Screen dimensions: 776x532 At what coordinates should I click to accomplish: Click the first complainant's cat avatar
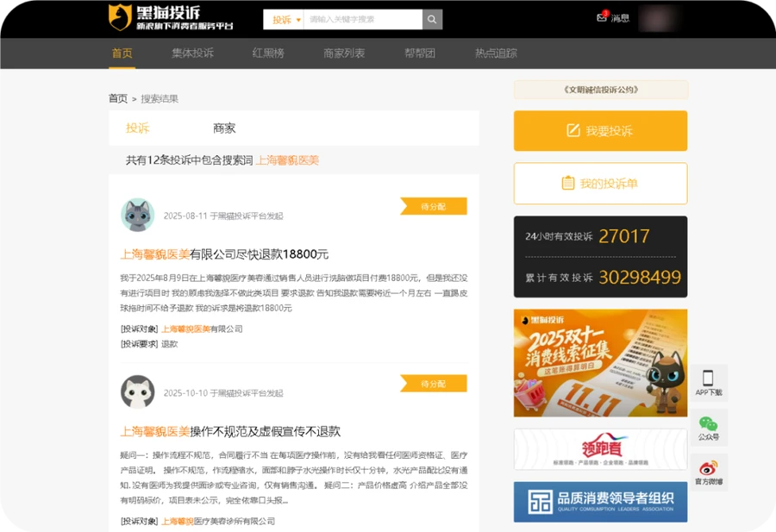[135, 214]
